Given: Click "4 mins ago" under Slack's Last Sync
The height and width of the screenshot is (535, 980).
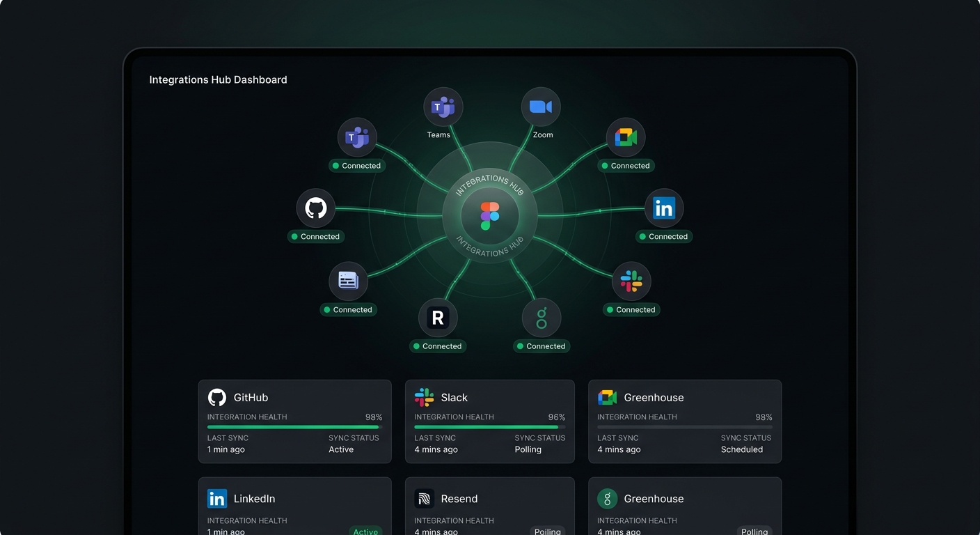Looking at the screenshot, I should pyautogui.click(x=436, y=450).
